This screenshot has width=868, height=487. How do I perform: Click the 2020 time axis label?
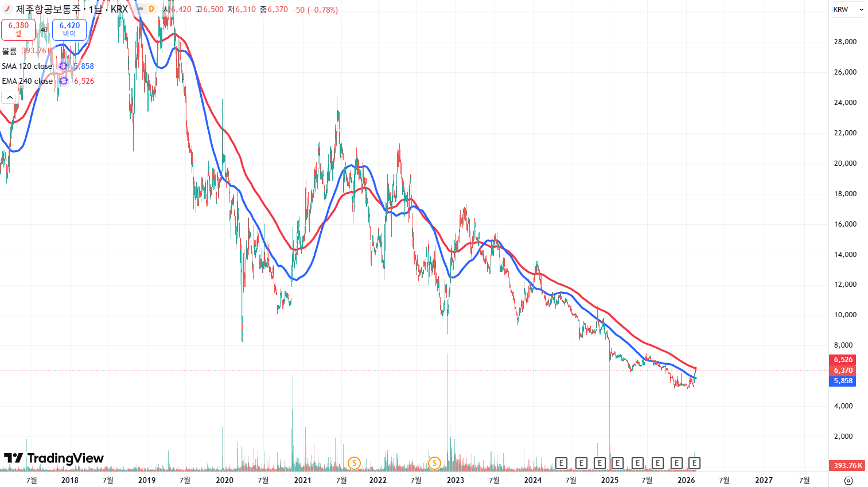pos(225,480)
